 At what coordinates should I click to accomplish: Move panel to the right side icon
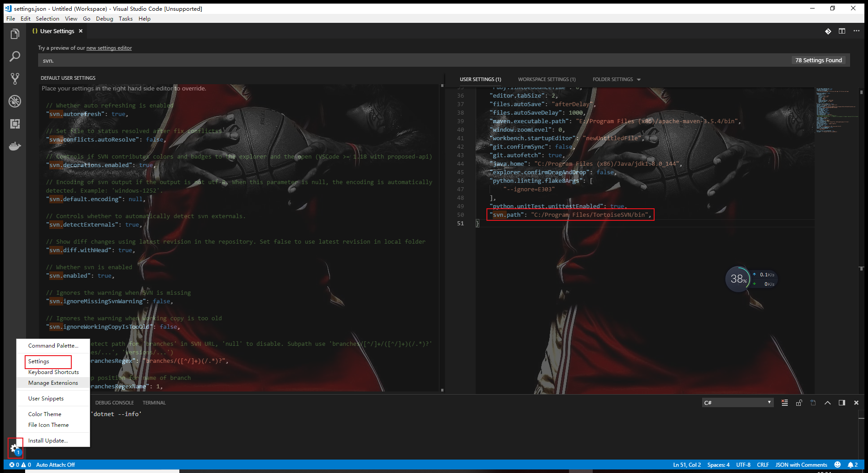click(x=842, y=403)
